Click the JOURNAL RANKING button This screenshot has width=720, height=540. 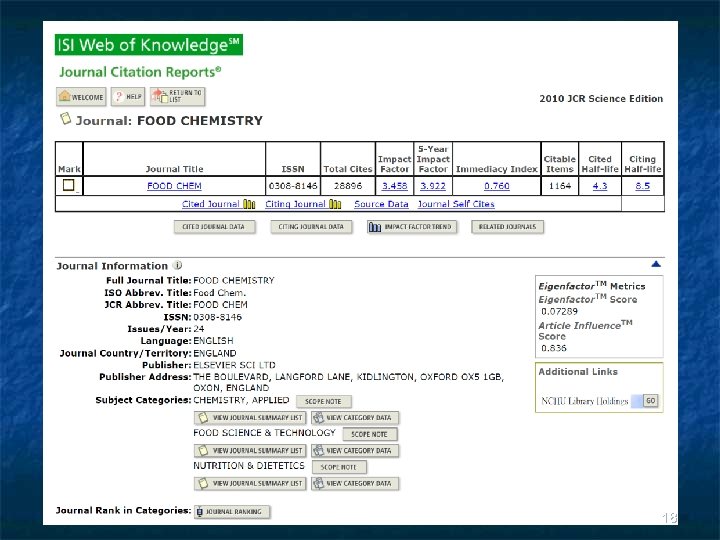[232, 512]
